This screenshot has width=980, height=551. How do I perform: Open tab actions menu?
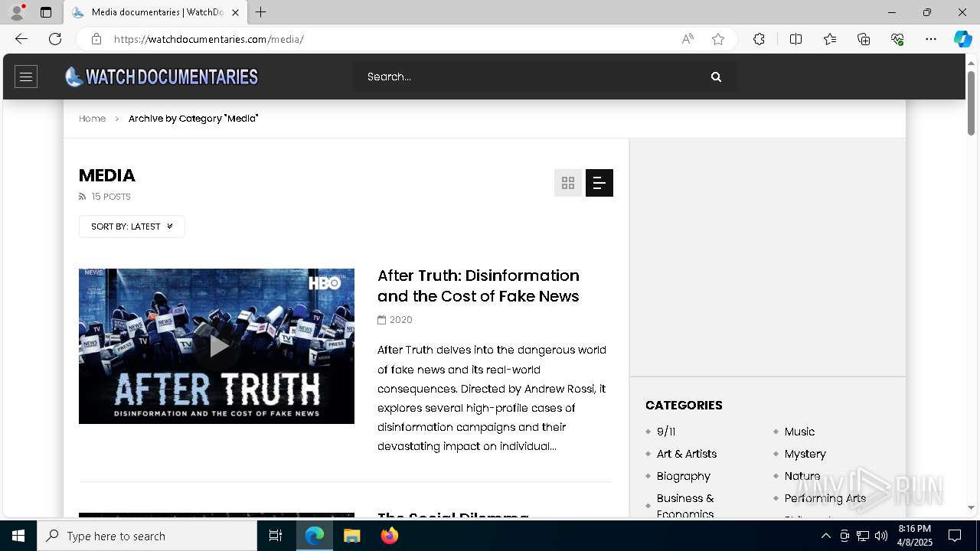pyautogui.click(x=46, y=12)
